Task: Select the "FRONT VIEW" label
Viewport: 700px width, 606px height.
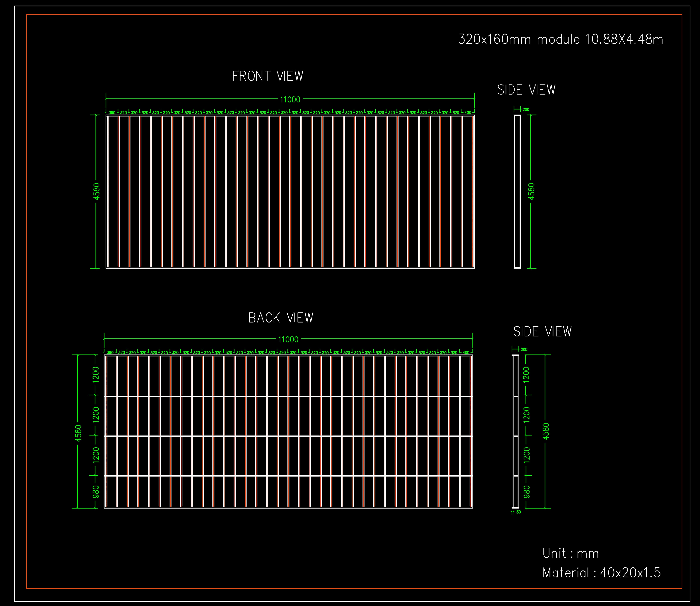Action: (x=268, y=76)
